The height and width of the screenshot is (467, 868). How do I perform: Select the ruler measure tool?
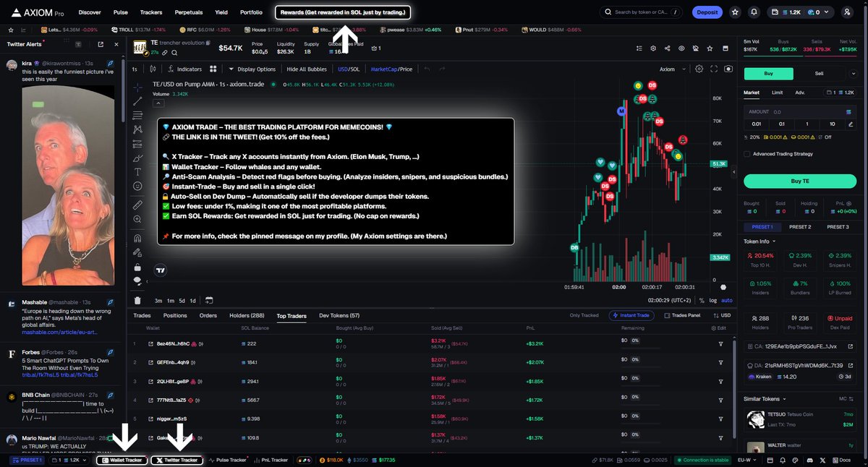tap(137, 205)
